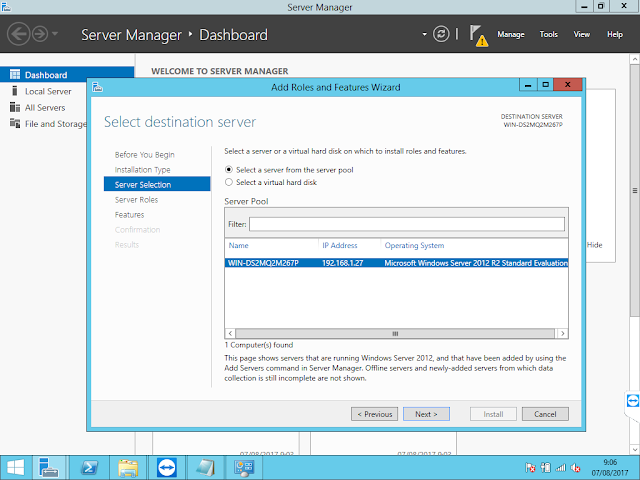Open the View menu
The width and height of the screenshot is (640, 480).
coord(582,34)
